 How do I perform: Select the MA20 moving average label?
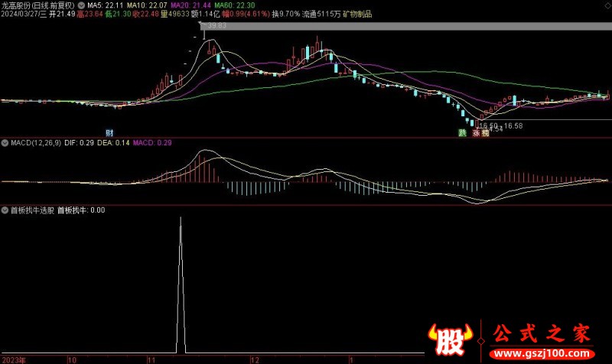coord(190,5)
